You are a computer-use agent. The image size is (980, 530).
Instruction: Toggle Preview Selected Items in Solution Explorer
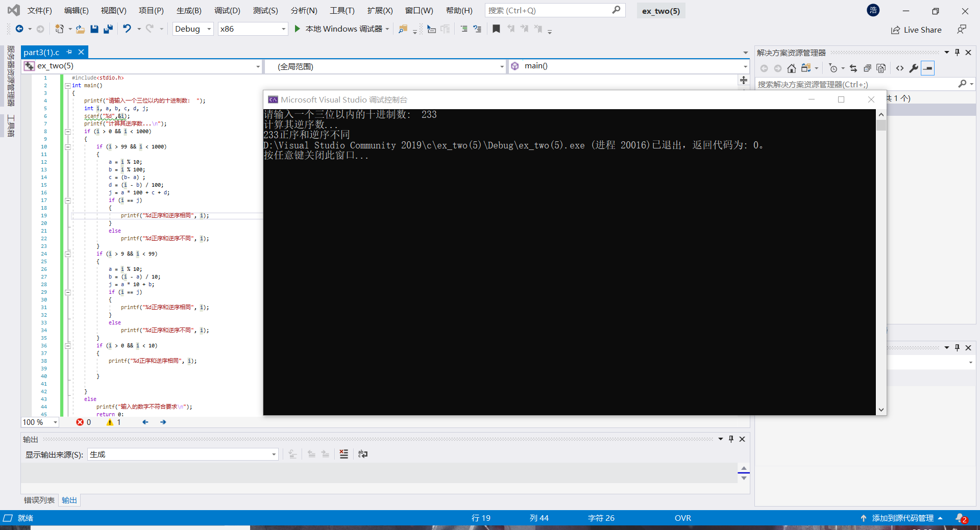tap(928, 68)
